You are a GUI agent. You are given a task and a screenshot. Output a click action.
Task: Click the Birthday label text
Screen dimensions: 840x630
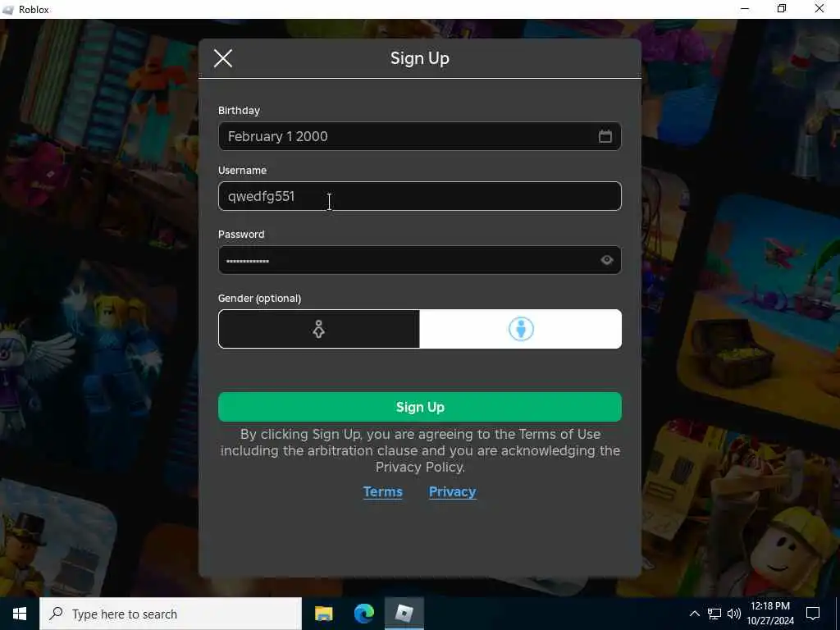pyautogui.click(x=239, y=111)
